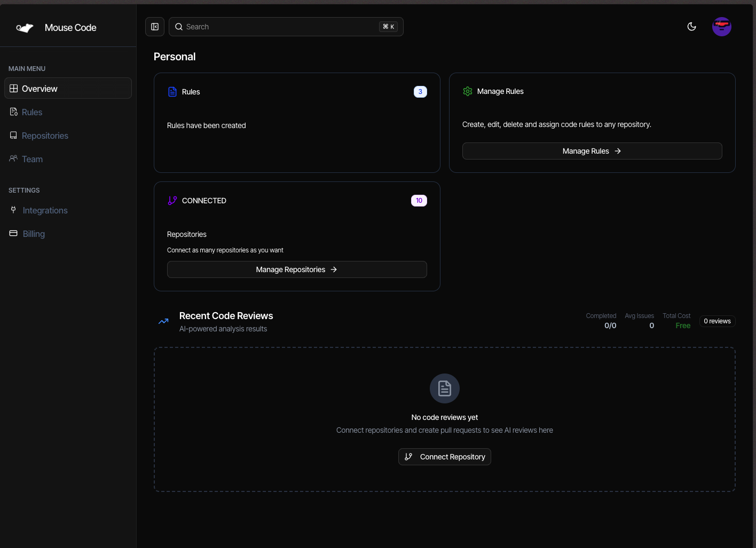
Task: Click the Billing credit card icon
Action: pos(13,233)
